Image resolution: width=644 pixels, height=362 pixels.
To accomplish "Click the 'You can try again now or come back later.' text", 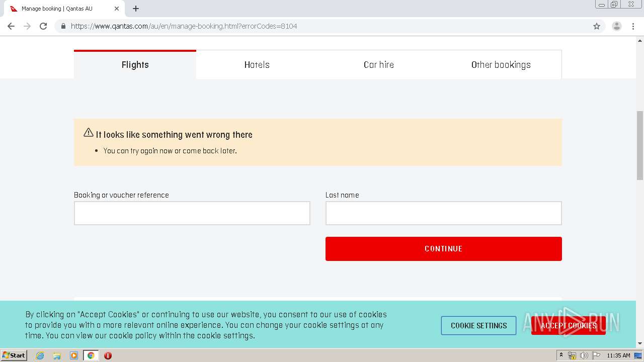I will [170, 151].
